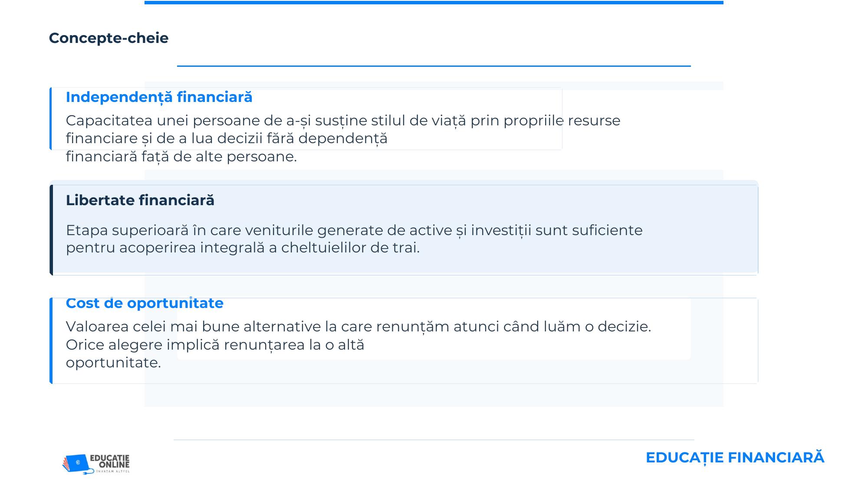This screenshot has height=488, width=868.
Task: Click the thin footer separator line
Action: (x=434, y=440)
